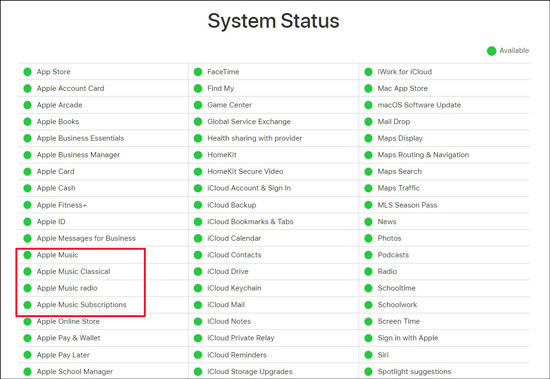Viewport: 550px width, 379px height.
Task: Click the Spotlight suggestions label
Action: point(414,372)
